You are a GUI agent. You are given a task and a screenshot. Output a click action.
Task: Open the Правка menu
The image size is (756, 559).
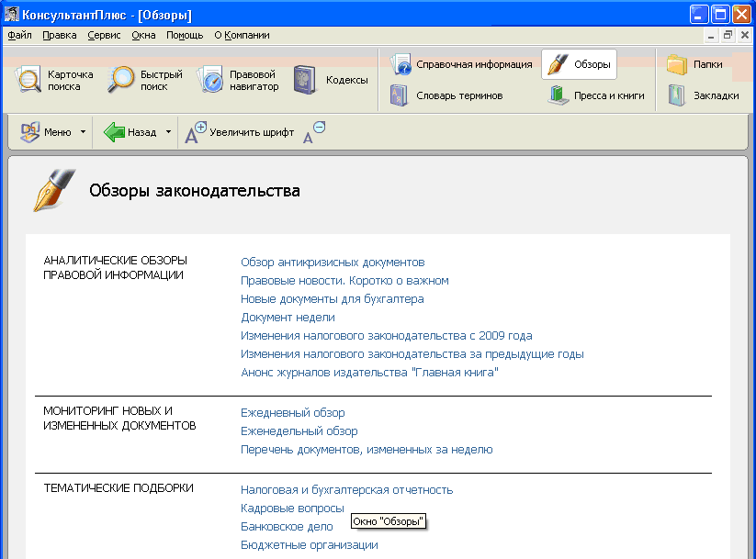(x=60, y=35)
